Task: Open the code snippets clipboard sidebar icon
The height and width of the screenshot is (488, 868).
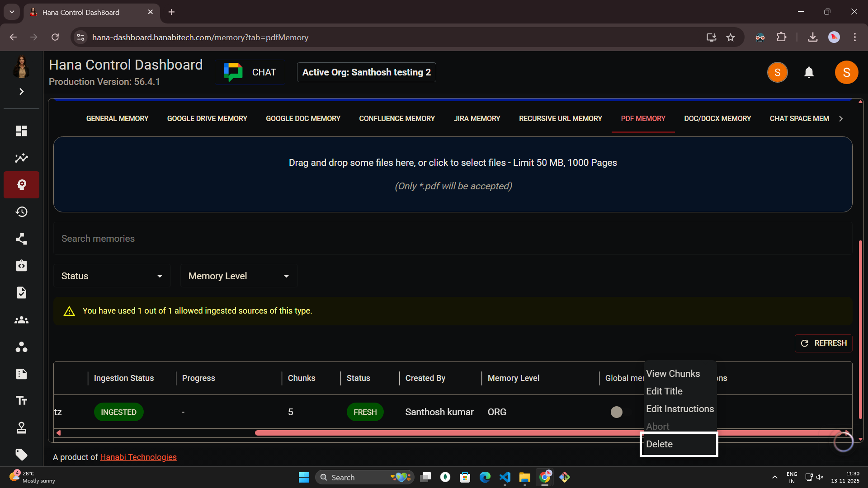Action: 21,266
